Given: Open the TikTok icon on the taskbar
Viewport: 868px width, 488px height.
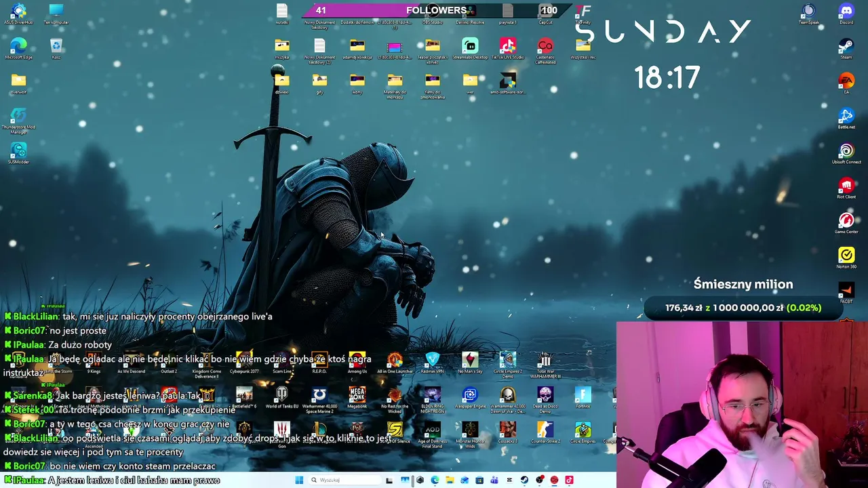Looking at the screenshot, I should click(x=569, y=480).
